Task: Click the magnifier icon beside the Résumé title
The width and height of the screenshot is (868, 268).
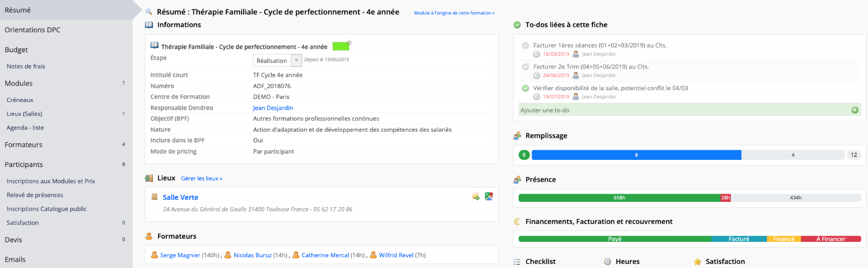Action: [x=149, y=12]
